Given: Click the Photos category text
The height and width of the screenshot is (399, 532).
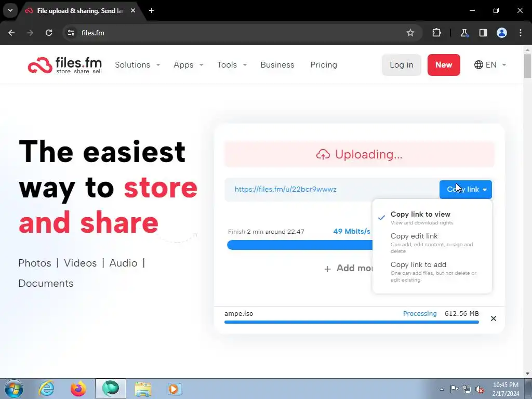Looking at the screenshot, I should (35, 263).
